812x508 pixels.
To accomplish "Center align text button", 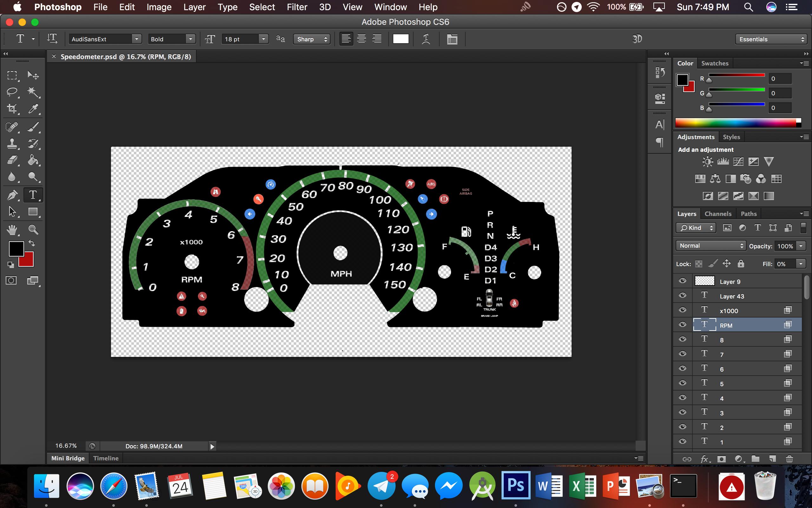I will click(361, 39).
